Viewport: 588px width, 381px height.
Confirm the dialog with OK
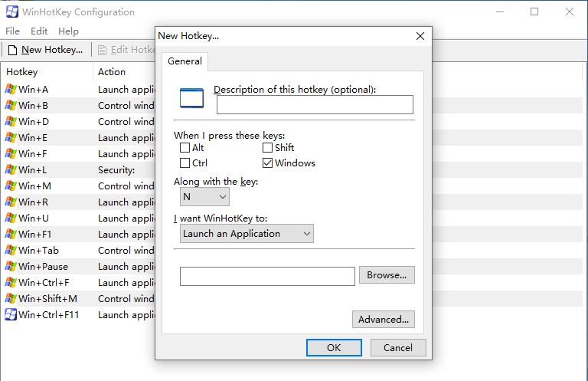334,347
